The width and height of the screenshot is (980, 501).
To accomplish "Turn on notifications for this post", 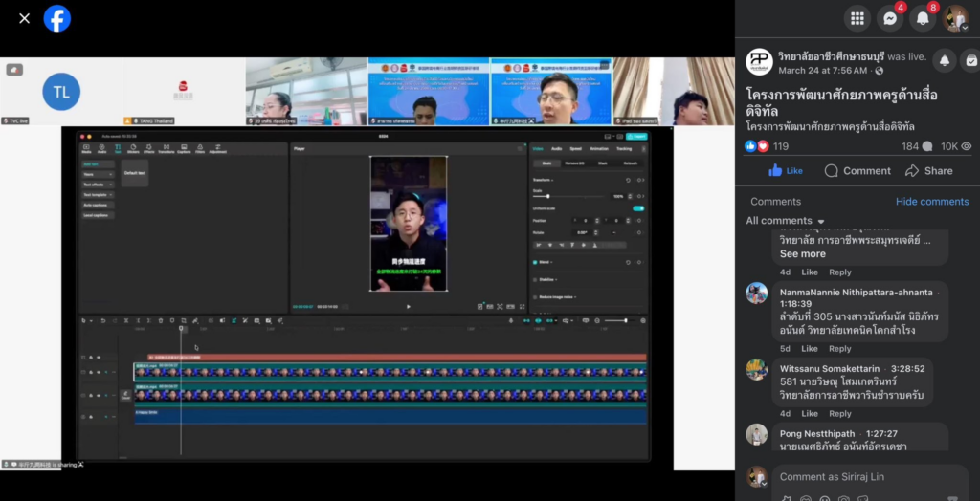I will tap(944, 60).
